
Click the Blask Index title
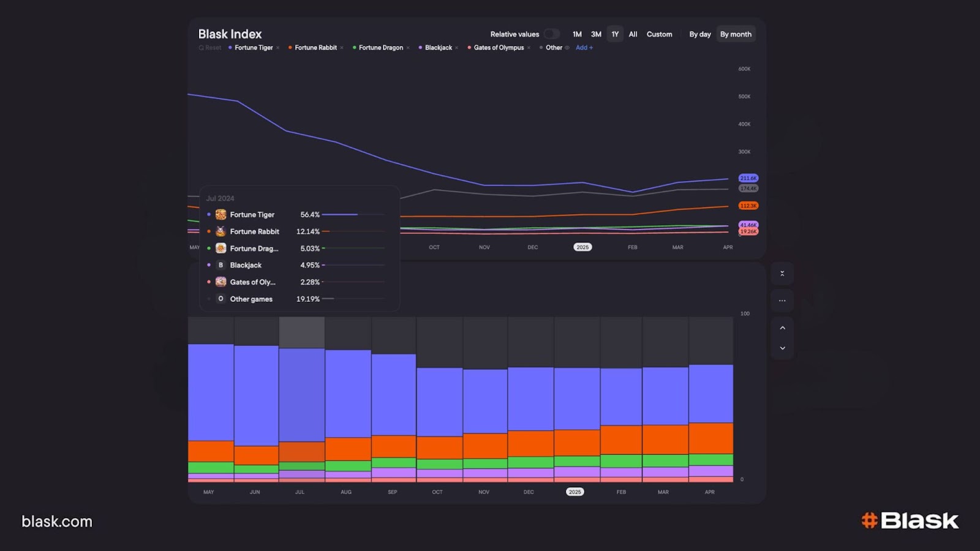pyautogui.click(x=230, y=34)
